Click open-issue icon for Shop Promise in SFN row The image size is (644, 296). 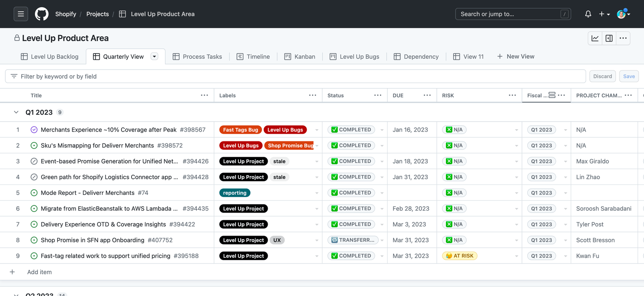pyautogui.click(x=34, y=240)
